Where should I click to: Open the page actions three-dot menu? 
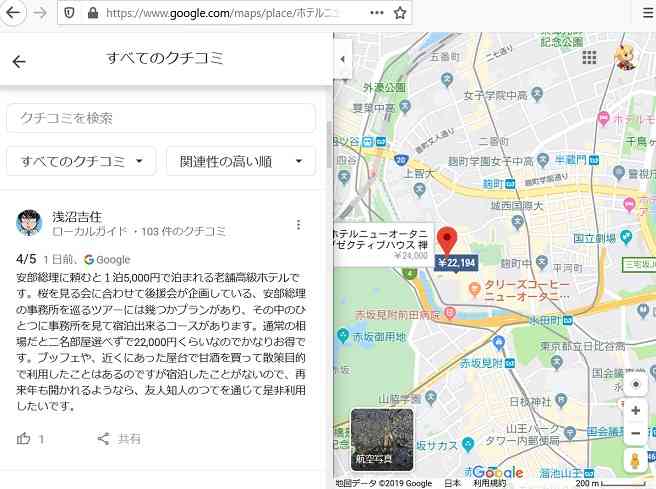(x=377, y=13)
